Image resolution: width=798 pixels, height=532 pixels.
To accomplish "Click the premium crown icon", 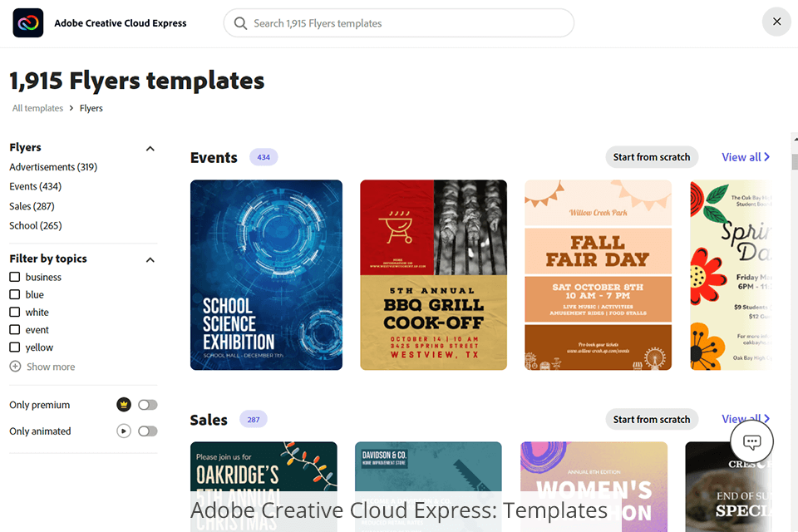I will (x=124, y=405).
